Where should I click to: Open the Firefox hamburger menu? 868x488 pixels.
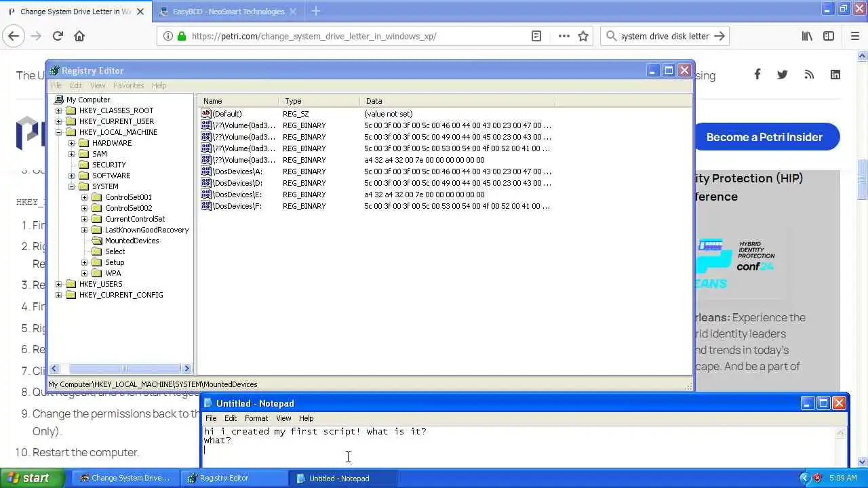pos(854,36)
